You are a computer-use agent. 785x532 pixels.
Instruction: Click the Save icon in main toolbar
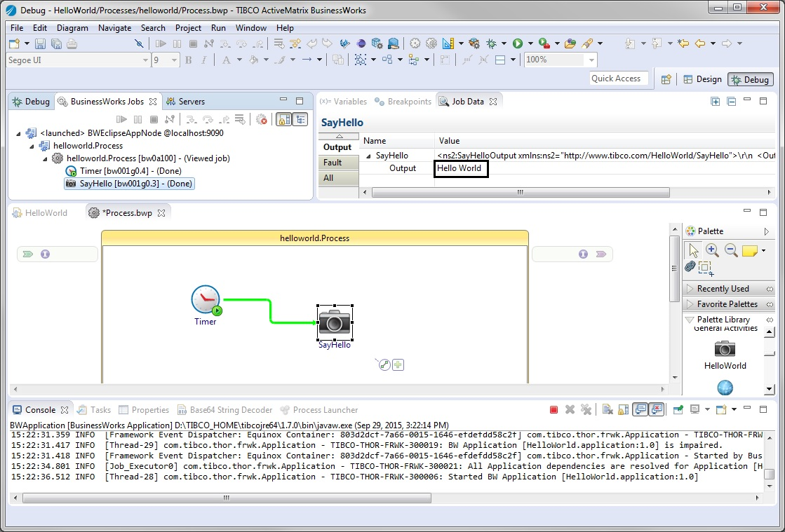(41, 43)
